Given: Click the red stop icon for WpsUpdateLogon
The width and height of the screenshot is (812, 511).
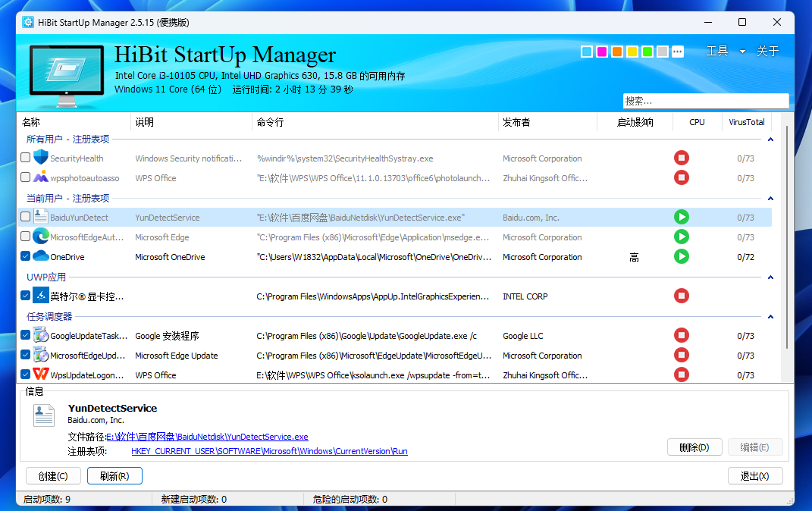Looking at the screenshot, I should pyautogui.click(x=681, y=375).
